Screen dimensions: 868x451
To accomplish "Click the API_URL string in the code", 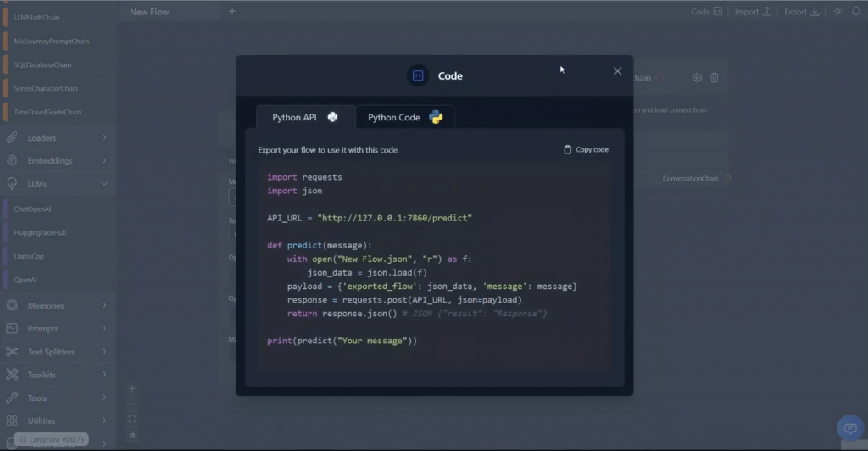I will click(x=395, y=218).
